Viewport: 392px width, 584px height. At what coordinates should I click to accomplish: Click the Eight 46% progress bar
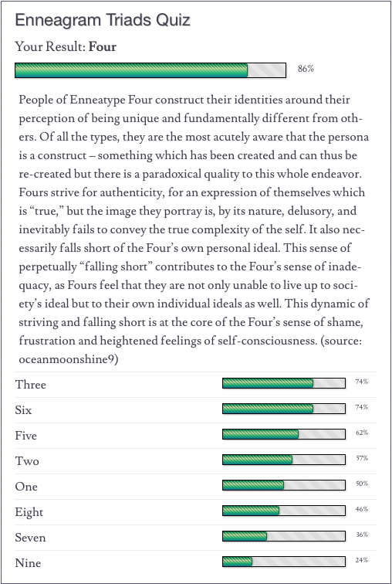pyautogui.click(x=284, y=511)
